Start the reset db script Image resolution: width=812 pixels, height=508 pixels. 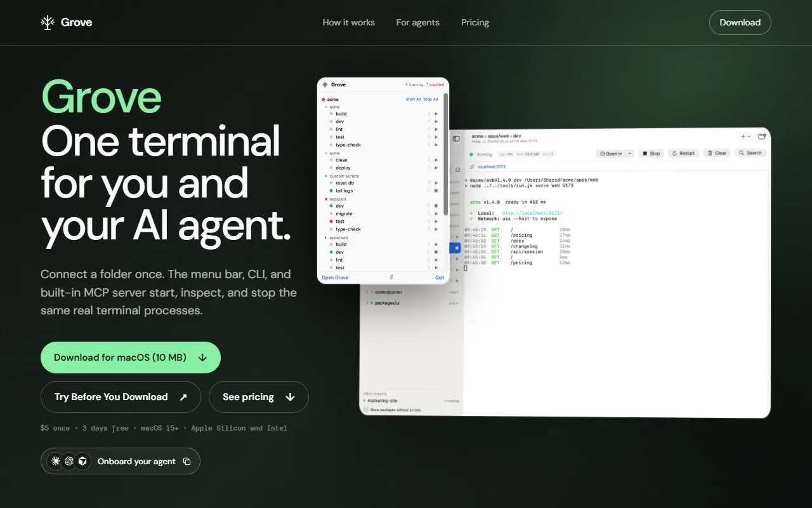(x=436, y=184)
